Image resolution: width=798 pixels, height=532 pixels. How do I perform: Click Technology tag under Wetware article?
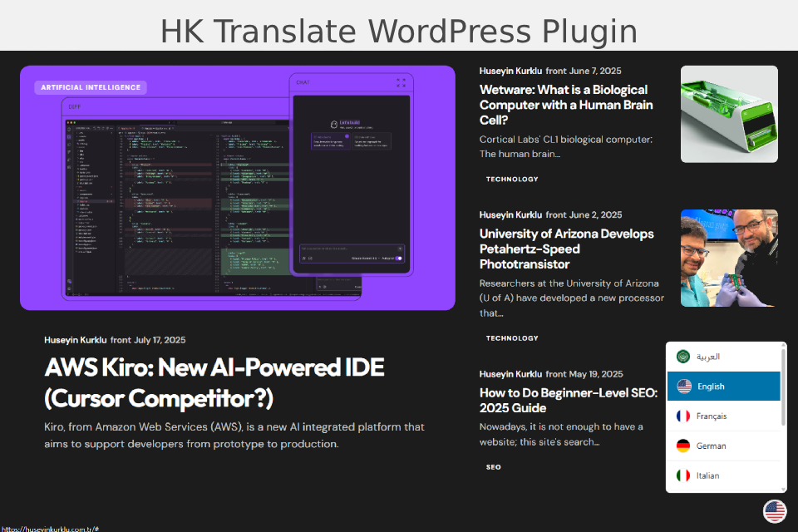(512, 180)
